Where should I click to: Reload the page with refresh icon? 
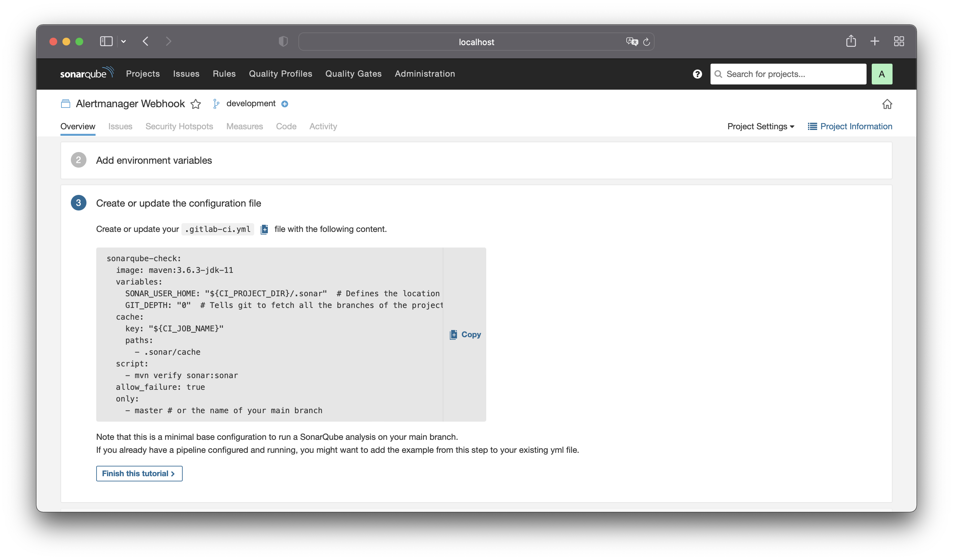click(x=647, y=42)
